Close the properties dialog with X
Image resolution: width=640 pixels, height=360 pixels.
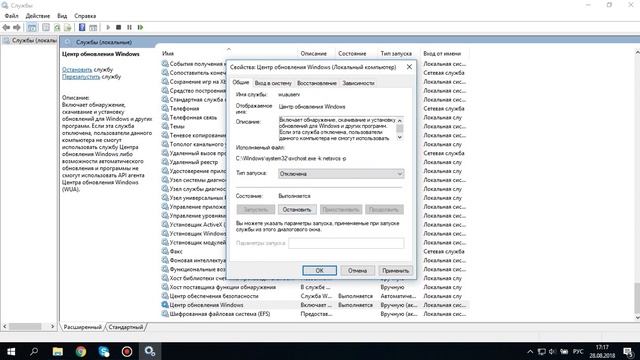point(409,67)
